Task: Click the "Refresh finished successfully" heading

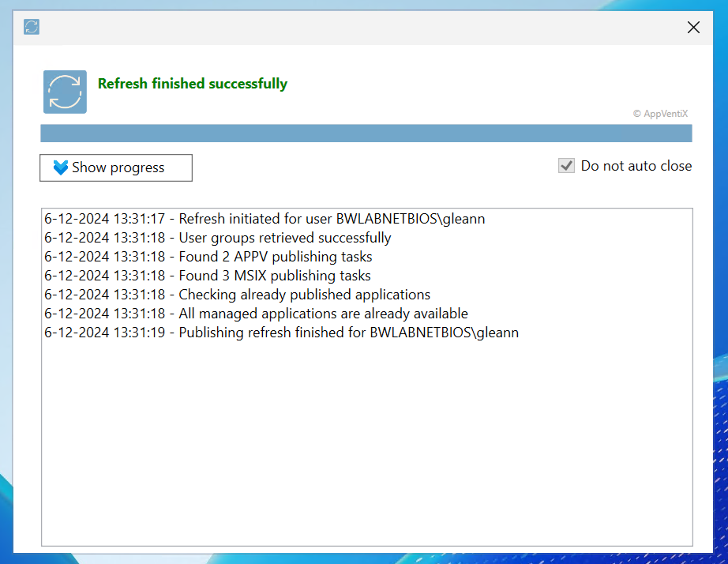Action: 192,84
